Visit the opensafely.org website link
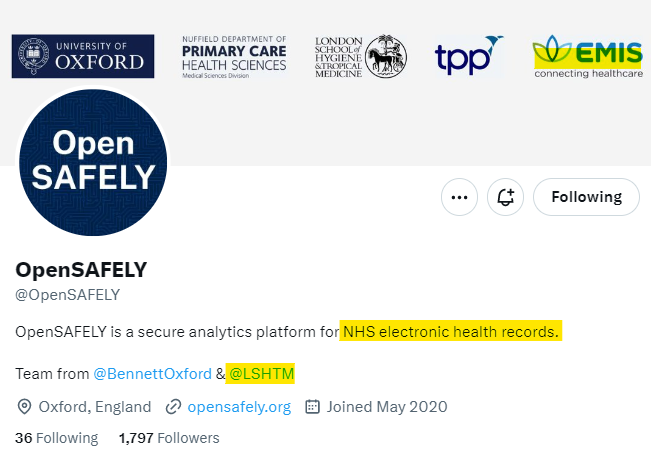Screen dimensions: 651x454 [239, 407]
